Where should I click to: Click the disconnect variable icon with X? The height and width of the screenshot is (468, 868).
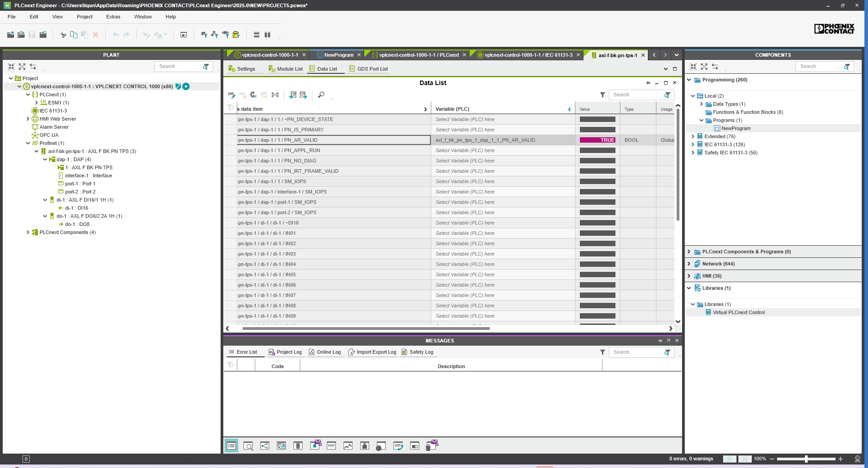tap(253, 95)
